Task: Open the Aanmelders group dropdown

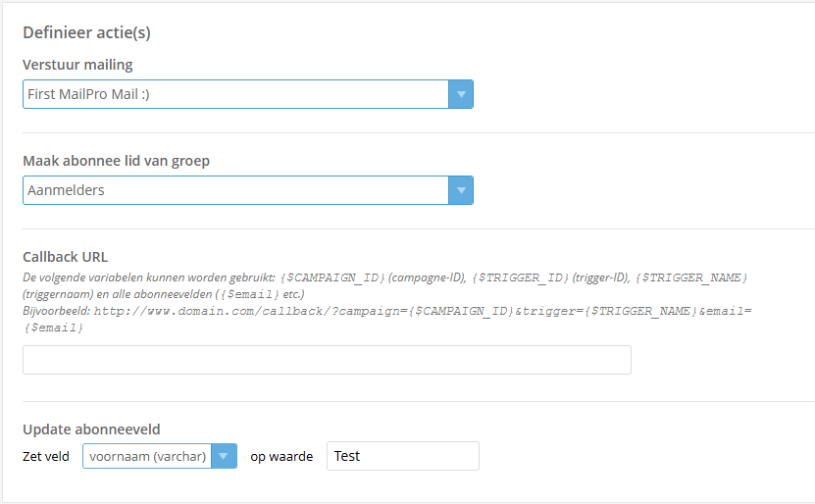Action: [x=235, y=190]
